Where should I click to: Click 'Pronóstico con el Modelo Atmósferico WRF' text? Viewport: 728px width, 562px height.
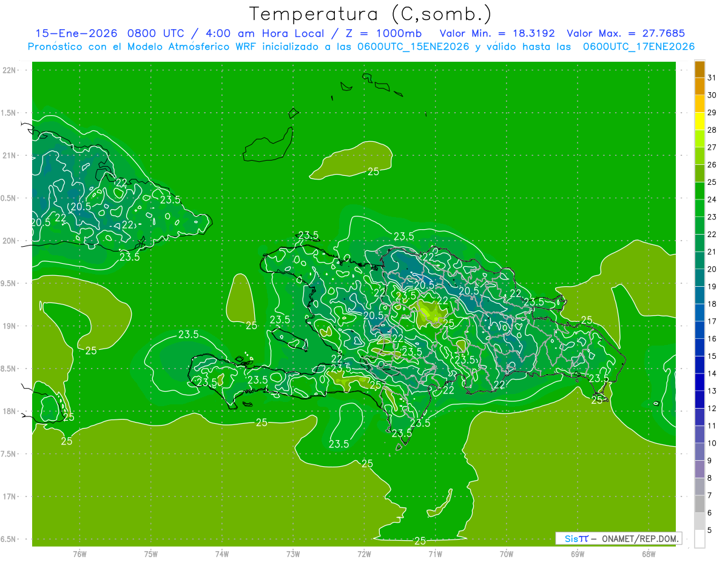click(x=142, y=47)
